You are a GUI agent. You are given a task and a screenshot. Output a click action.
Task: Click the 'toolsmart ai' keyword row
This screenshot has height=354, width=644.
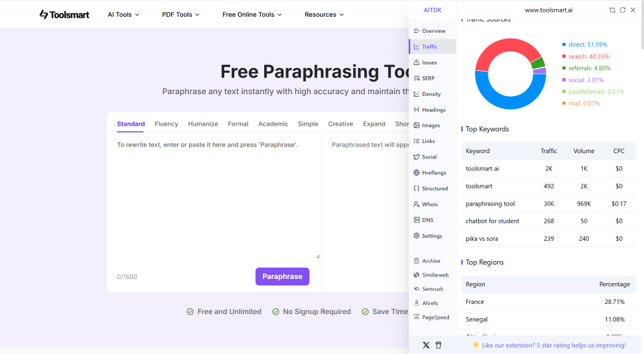[549, 169]
